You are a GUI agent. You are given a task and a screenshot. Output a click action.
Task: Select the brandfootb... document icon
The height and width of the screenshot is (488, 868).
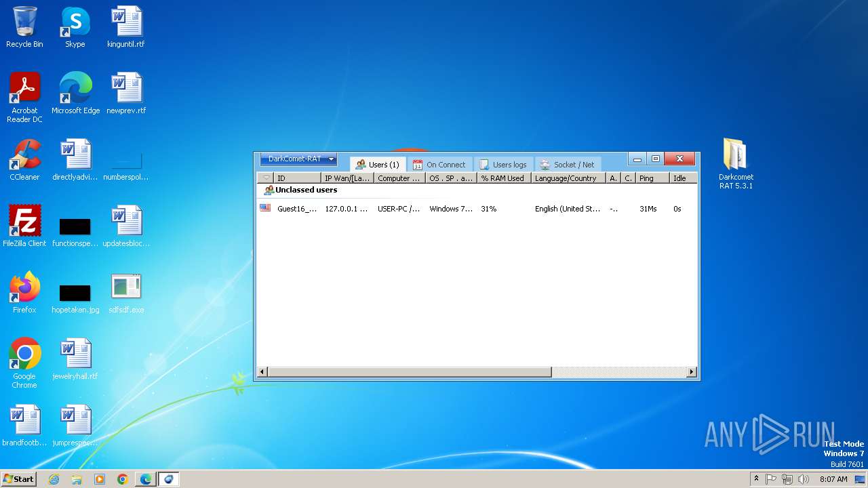coord(24,426)
